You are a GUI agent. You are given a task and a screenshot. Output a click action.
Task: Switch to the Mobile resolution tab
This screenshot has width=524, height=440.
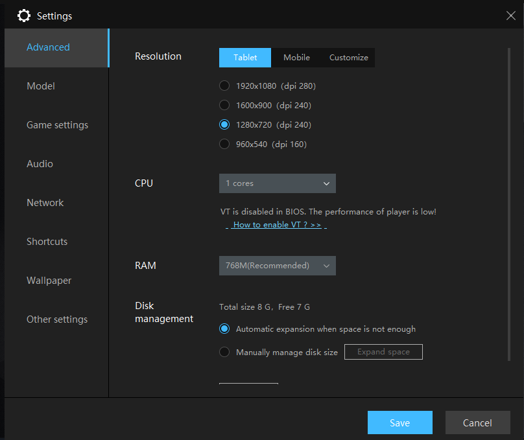click(296, 57)
